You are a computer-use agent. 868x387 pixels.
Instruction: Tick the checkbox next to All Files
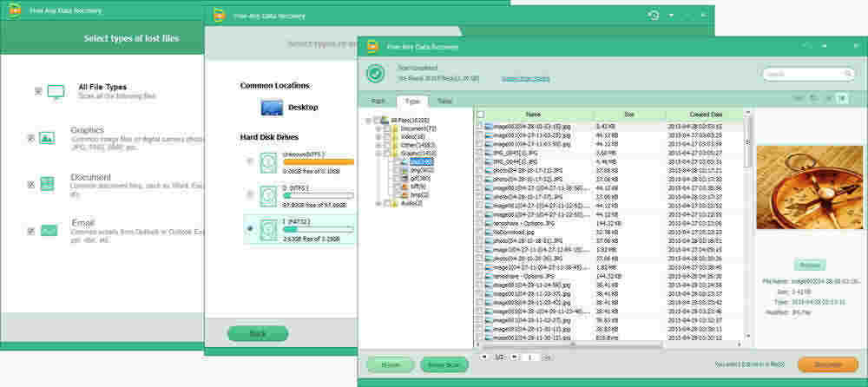[377, 120]
